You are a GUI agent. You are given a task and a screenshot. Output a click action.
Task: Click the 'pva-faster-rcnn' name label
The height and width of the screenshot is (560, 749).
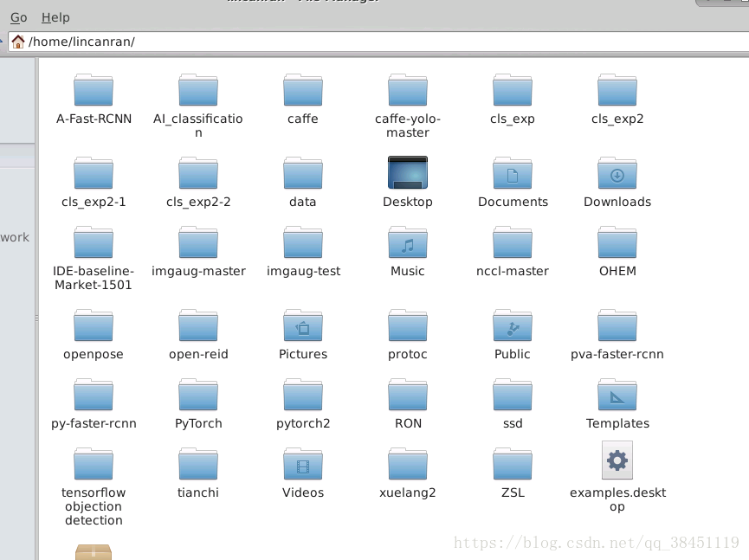coord(617,354)
